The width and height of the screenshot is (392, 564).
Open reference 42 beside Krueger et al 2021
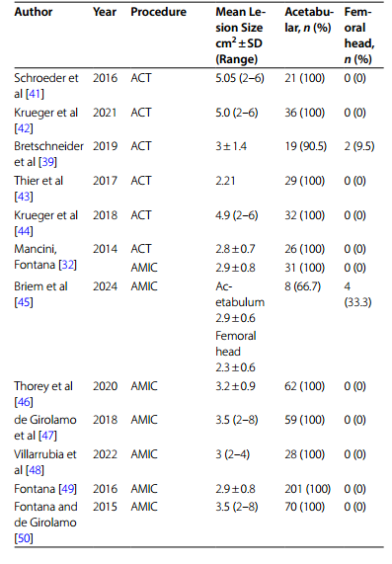22,128
